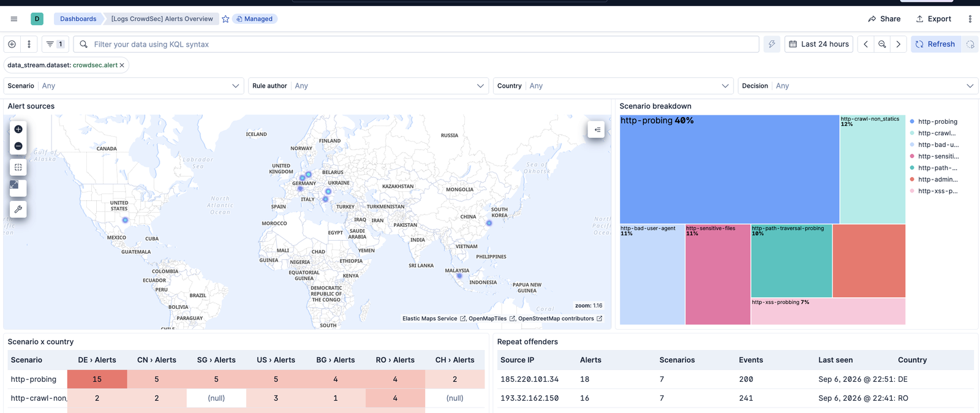The width and height of the screenshot is (980, 413).
Task: Click the map expand-arrows control
Action: tap(15, 184)
